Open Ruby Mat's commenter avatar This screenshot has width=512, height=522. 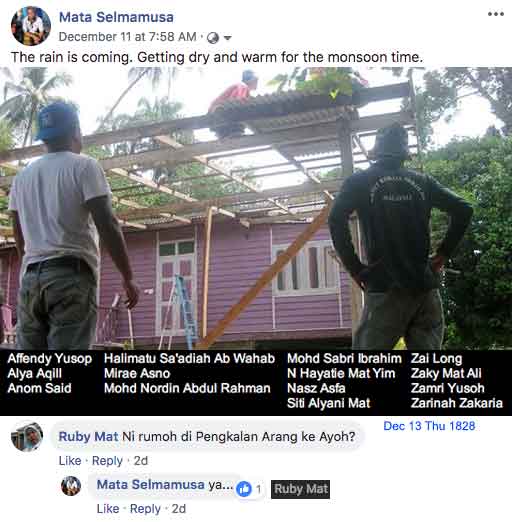click(x=27, y=437)
